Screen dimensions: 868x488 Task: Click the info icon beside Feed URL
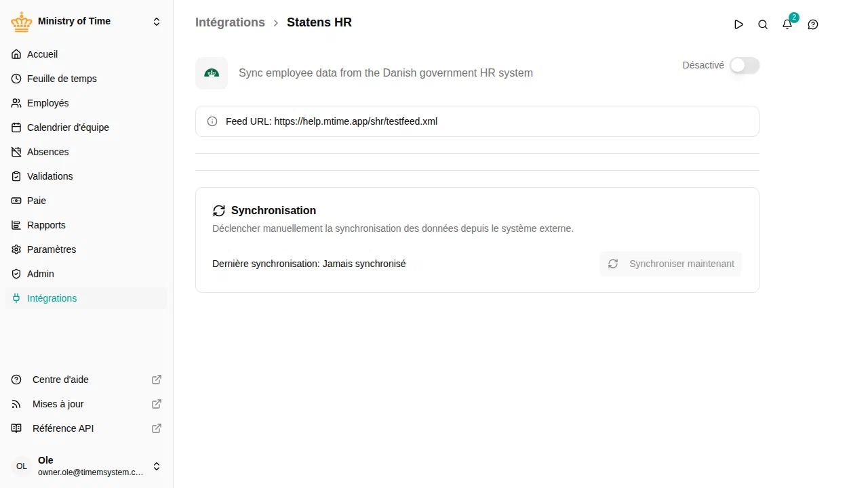212,121
